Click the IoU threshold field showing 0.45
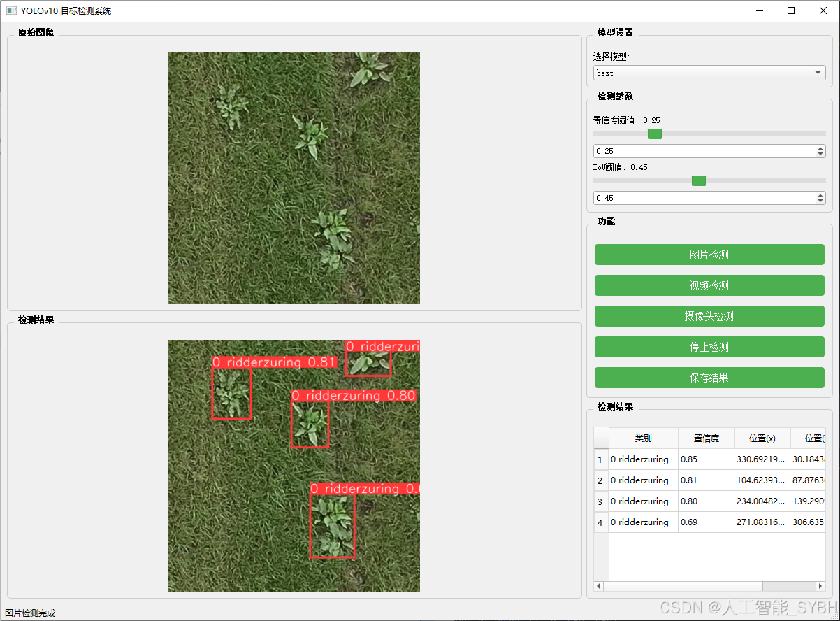Viewport: 840px width, 621px height. pyautogui.click(x=704, y=198)
